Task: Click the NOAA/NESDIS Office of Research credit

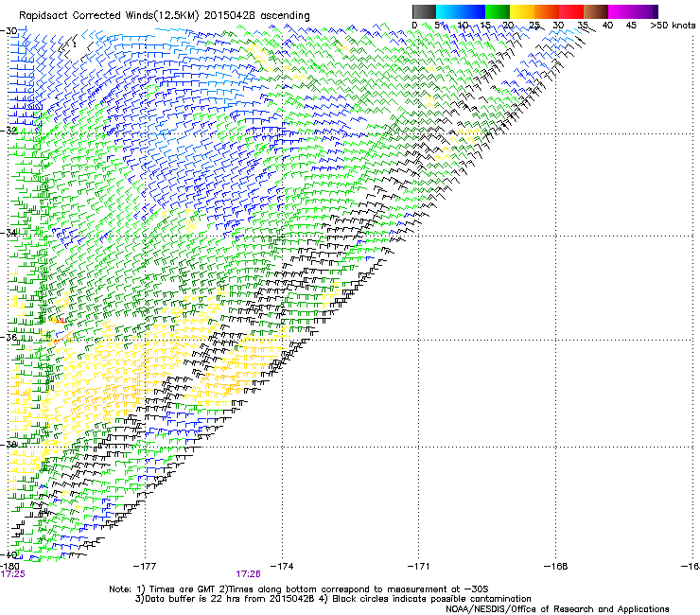Action: [557, 609]
